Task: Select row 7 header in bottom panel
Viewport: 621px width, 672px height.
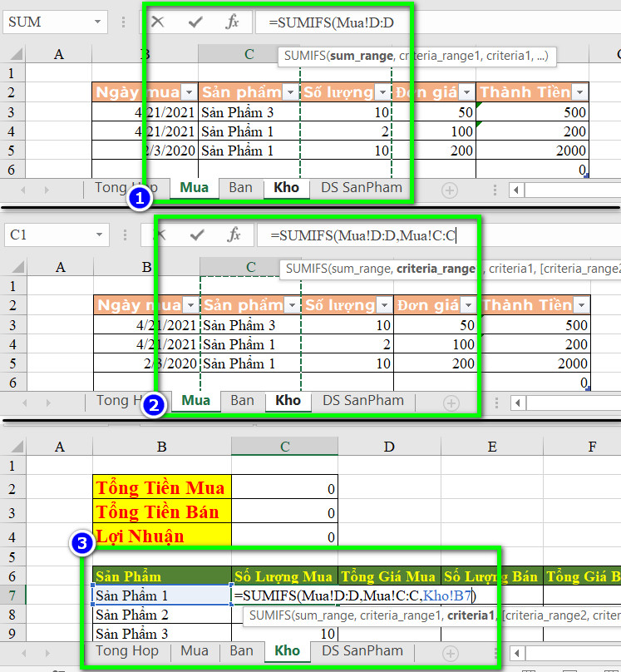Action: [12, 595]
